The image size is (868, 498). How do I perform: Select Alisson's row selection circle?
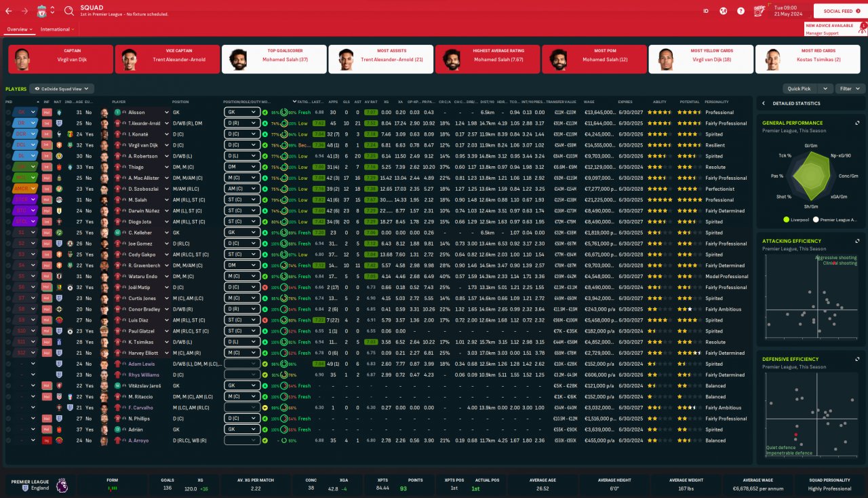[9, 112]
